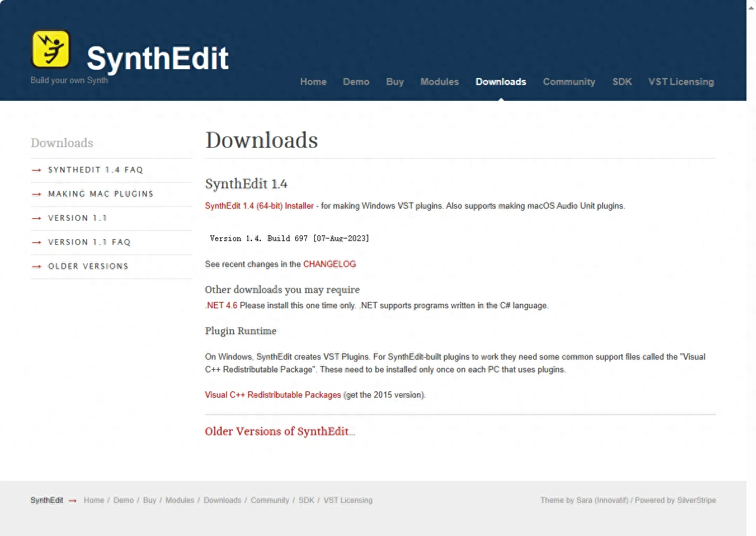
Task: Download SynthEdit 1.4 (64-bit) Installer
Action: 260,206
